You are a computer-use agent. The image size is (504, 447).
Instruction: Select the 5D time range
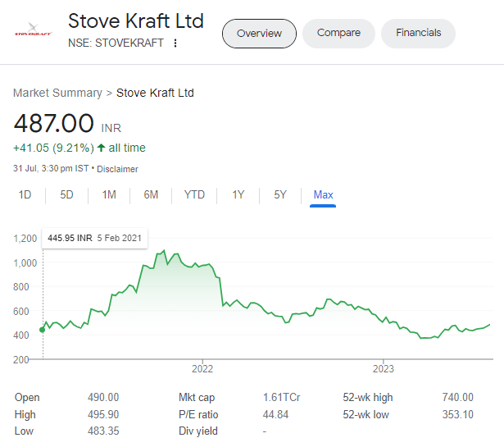(x=66, y=195)
